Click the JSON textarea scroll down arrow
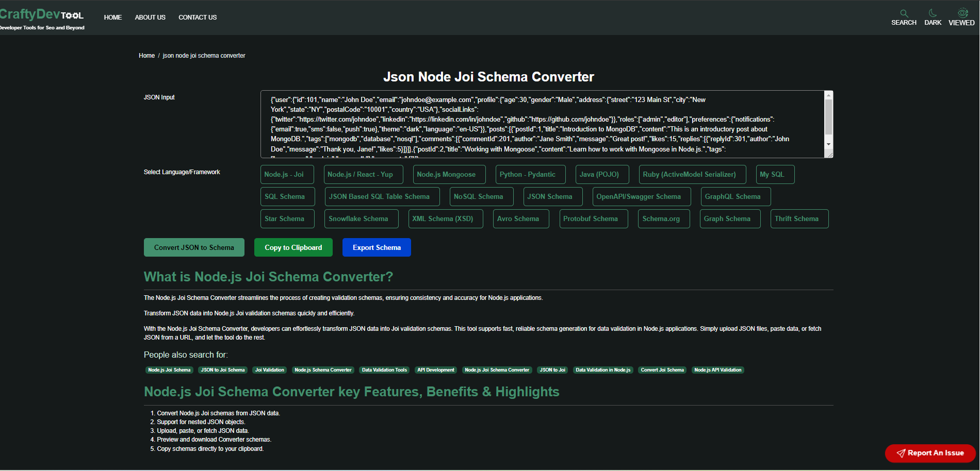Image resolution: width=980 pixels, height=471 pixels. tap(828, 144)
